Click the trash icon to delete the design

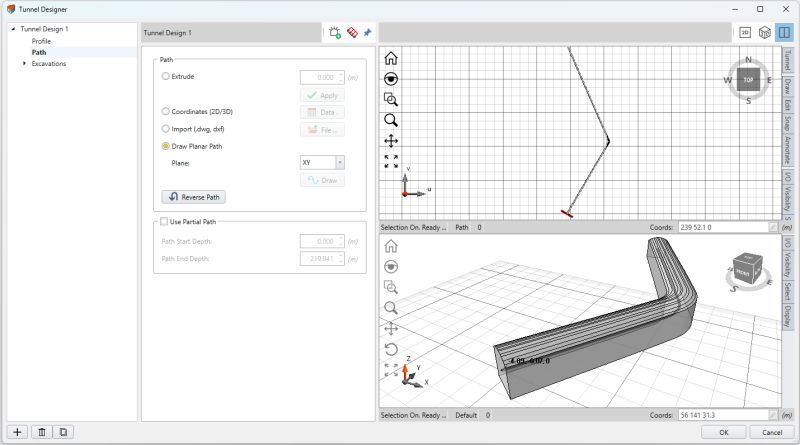tap(42, 432)
